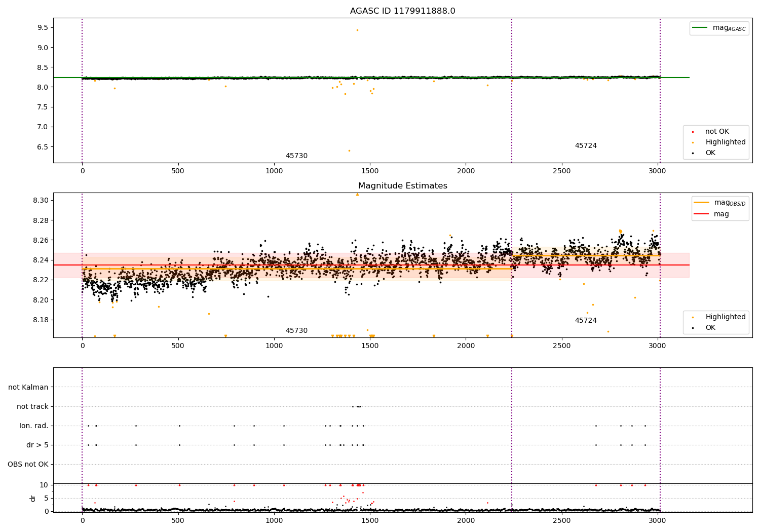Click the 9.5 tick on the top y-axis
Screen dimensions: 760x532
pos(43,27)
